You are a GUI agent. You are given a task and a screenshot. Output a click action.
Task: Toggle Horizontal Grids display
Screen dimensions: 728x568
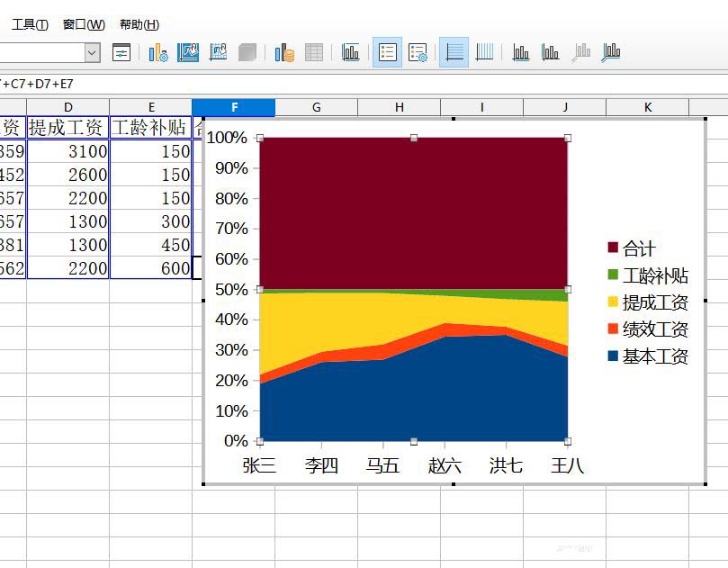(454, 52)
